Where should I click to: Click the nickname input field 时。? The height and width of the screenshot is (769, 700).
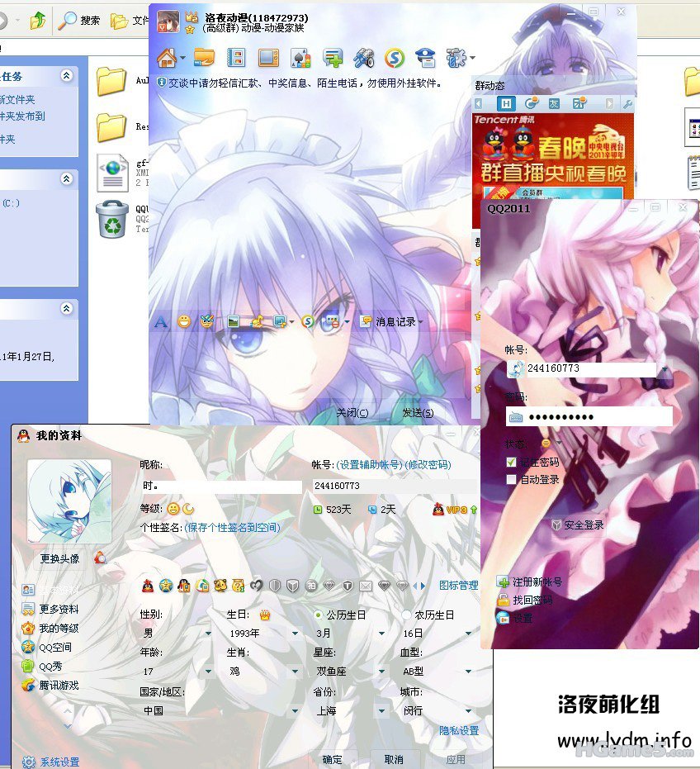221,486
